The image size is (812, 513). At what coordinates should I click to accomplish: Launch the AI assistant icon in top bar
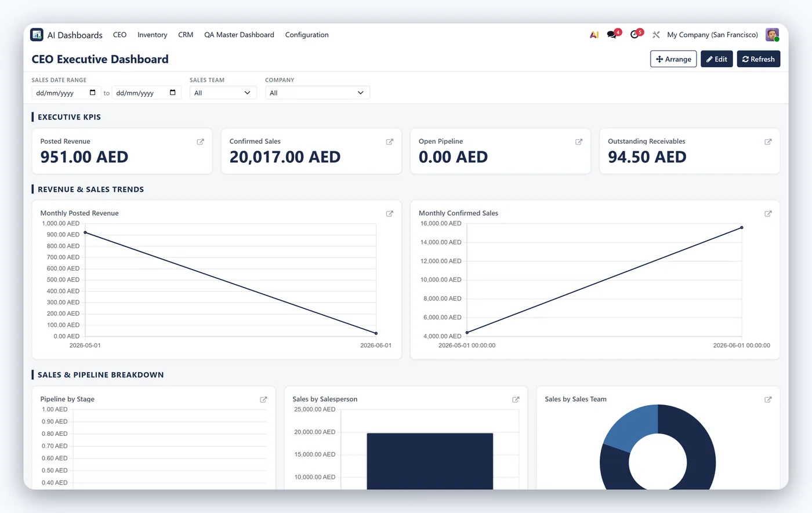594,35
